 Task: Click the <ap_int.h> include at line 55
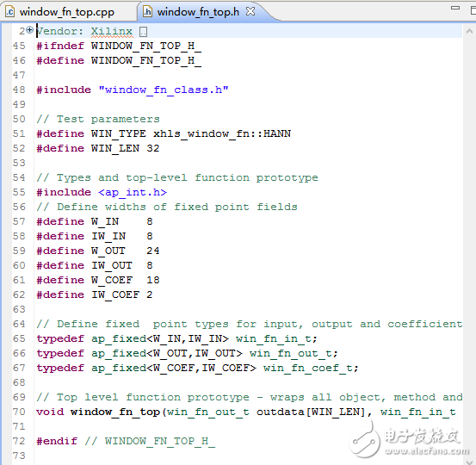(x=133, y=192)
